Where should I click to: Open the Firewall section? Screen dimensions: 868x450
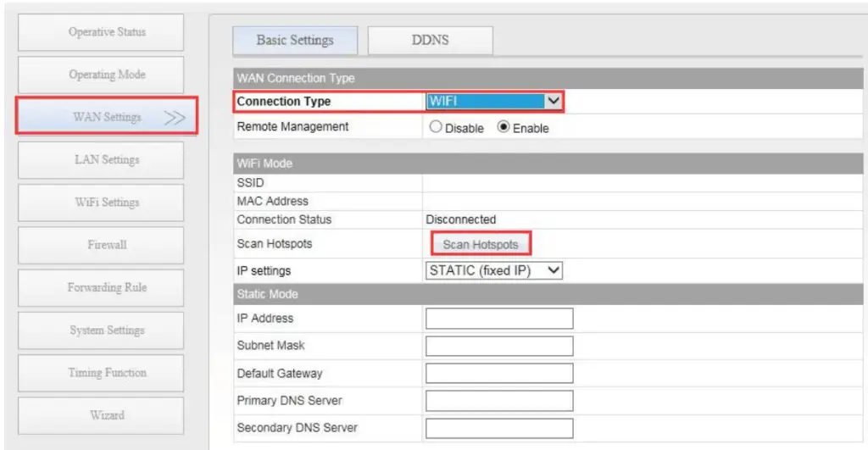click(107, 245)
